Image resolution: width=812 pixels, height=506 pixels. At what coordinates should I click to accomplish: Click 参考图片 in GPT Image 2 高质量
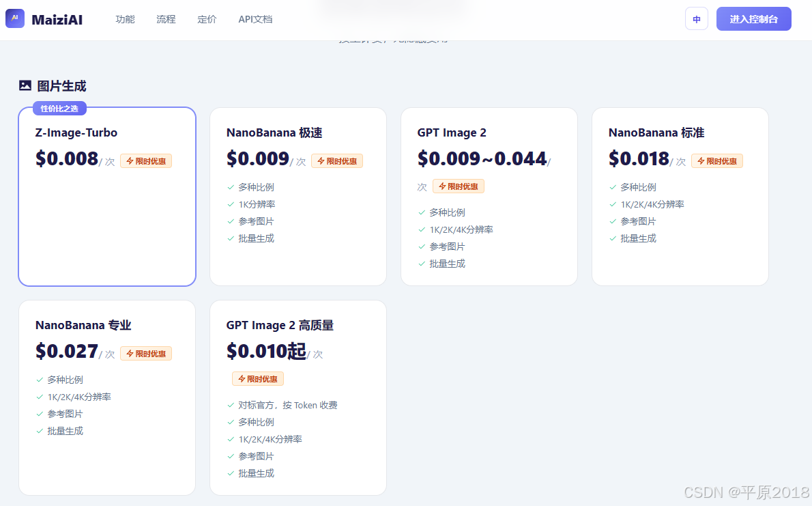click(257, 457)
